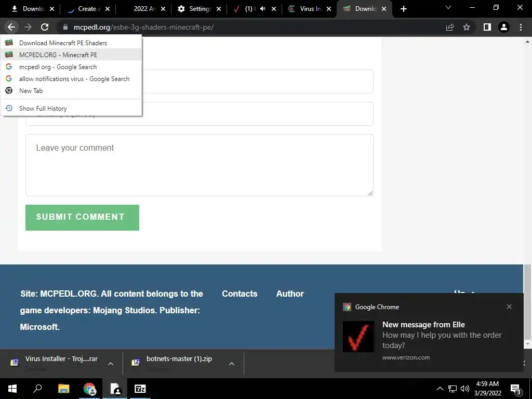Click the 'Leave your comment' text area

199,165
